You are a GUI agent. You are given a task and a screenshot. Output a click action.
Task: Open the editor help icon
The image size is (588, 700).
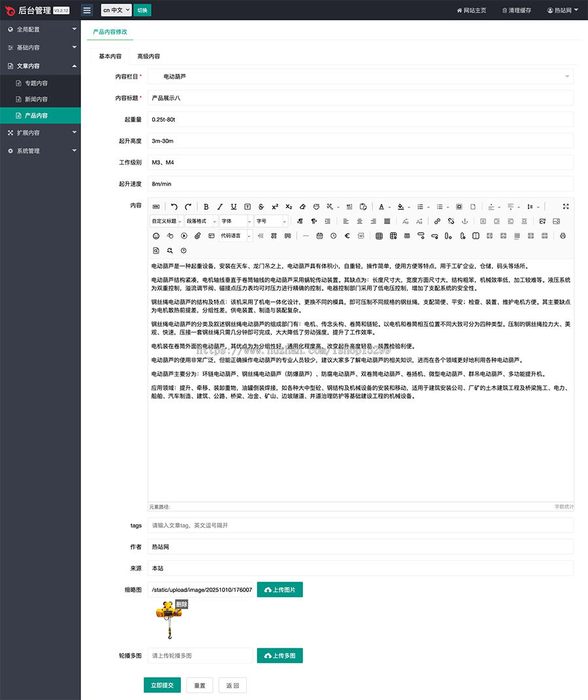pos(184,250)
